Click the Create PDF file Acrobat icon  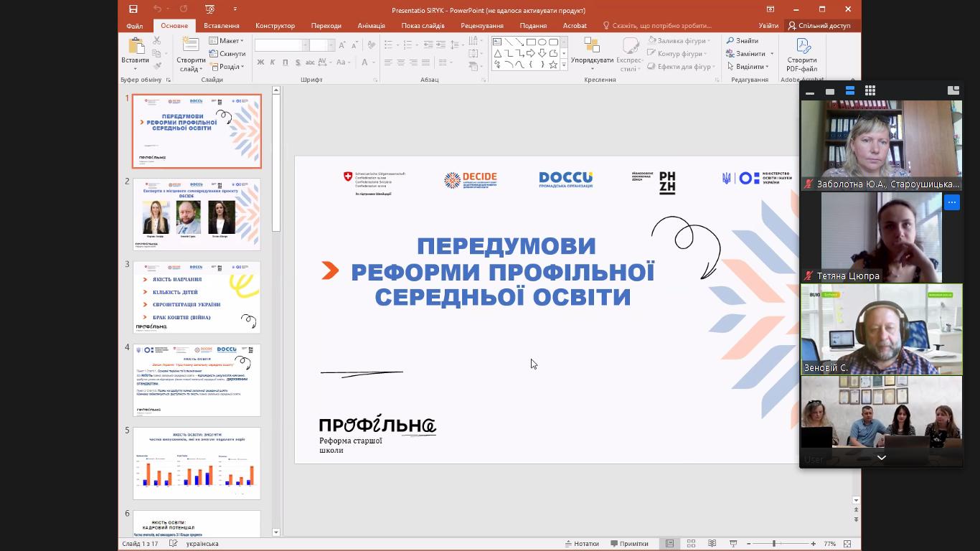pyautogui.click(x=801, y=55)
